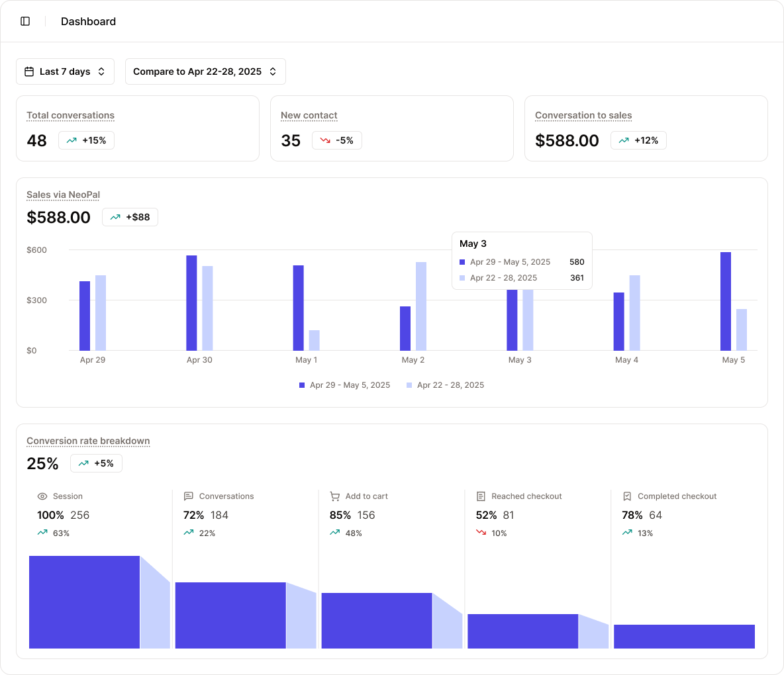This screenshot has height=675, width=784.
Task: Click the dark legend color swatch
Action: tap(302, 384)
